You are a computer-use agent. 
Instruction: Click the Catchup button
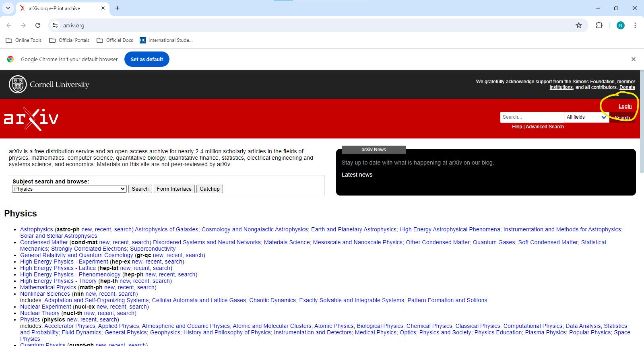pyautogui.click(x=210, y=189)
